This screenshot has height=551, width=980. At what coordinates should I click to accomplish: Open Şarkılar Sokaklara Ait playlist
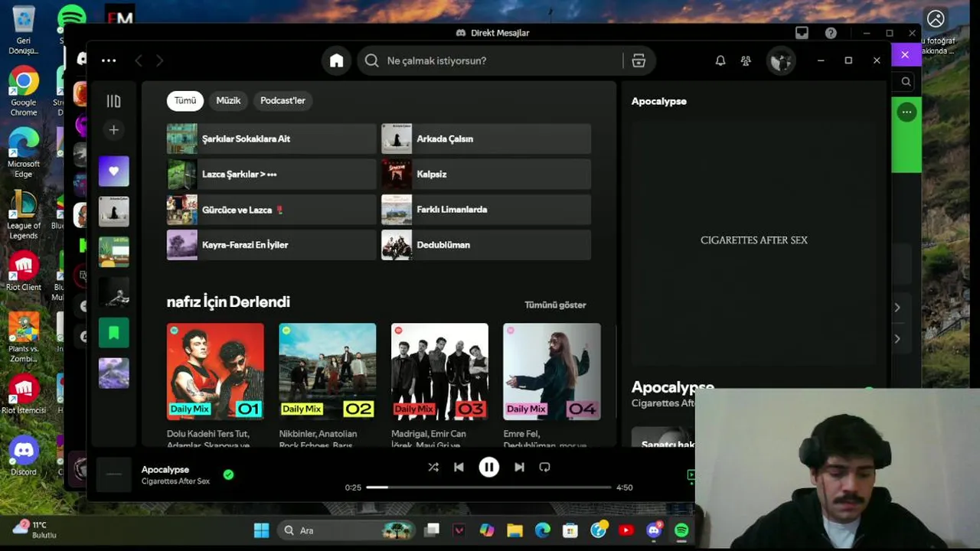[272, 139]
